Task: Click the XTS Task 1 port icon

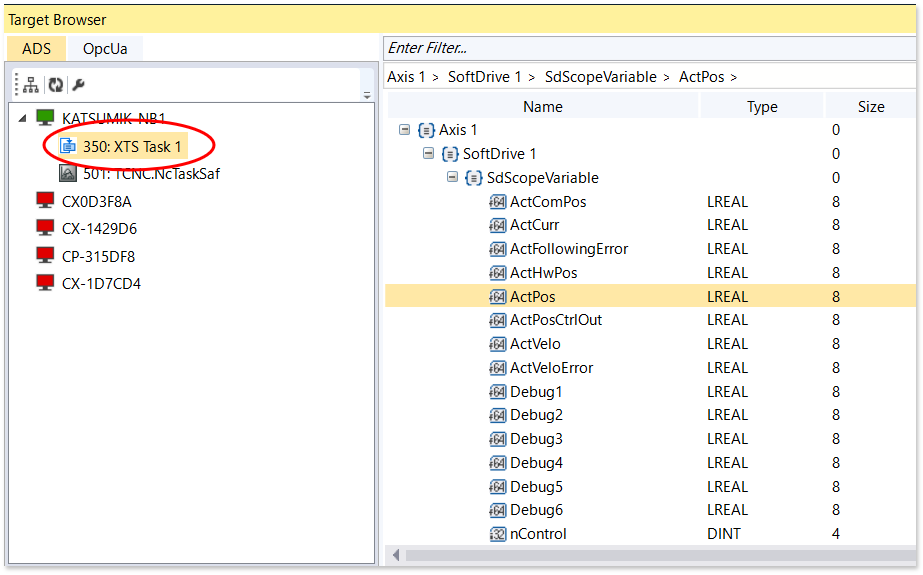Action: [x=69, y=145]
